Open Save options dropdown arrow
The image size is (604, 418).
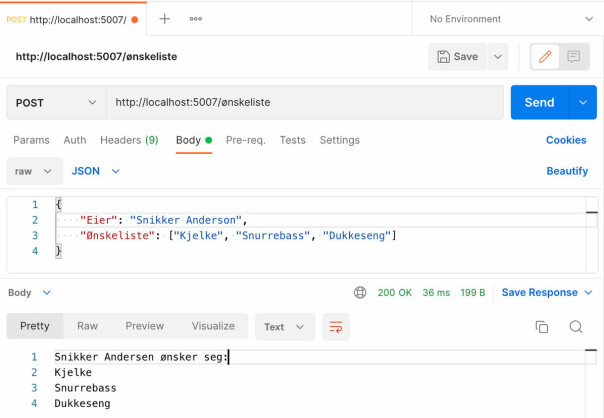tap(498, 57)
